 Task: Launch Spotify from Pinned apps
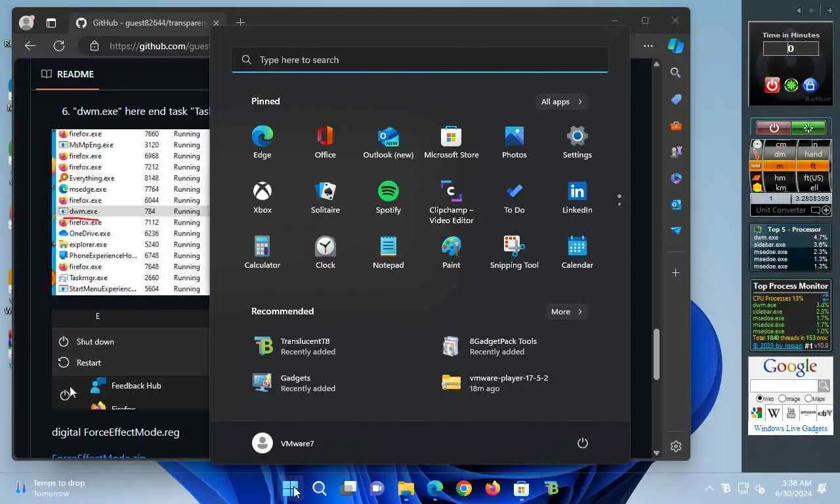388,198
